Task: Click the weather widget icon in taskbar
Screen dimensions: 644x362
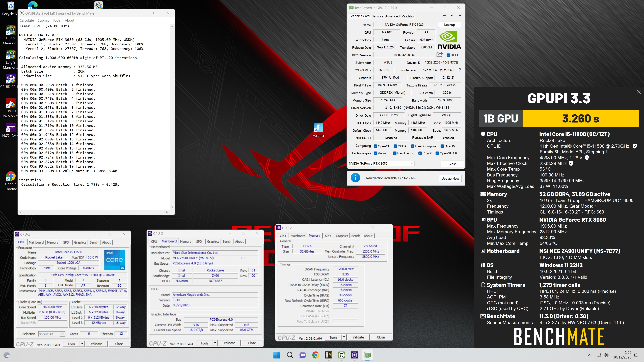Action: pos(7,355)
